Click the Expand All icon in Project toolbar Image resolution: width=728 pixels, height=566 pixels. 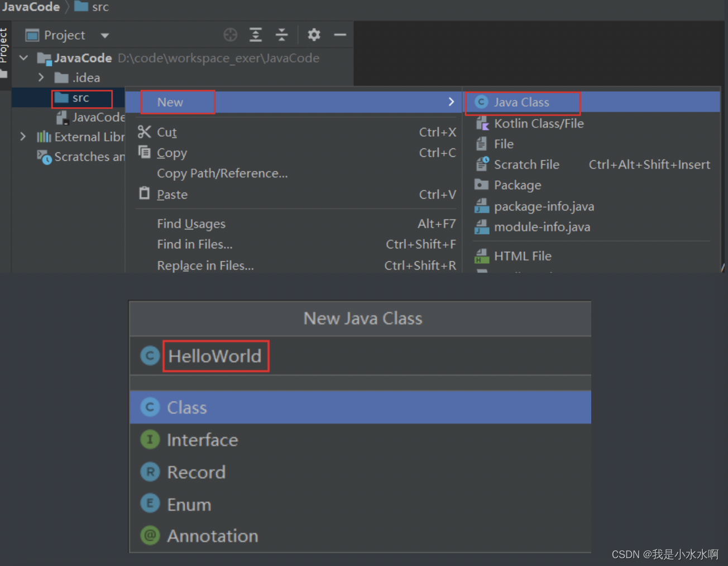click(x=256, y=35)
